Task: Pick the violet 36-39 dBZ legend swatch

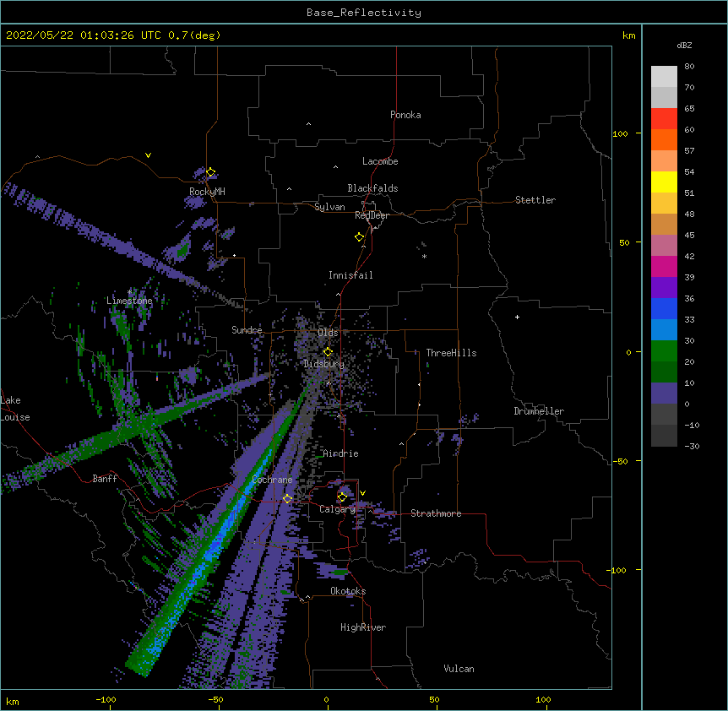Action: [664, 288]
